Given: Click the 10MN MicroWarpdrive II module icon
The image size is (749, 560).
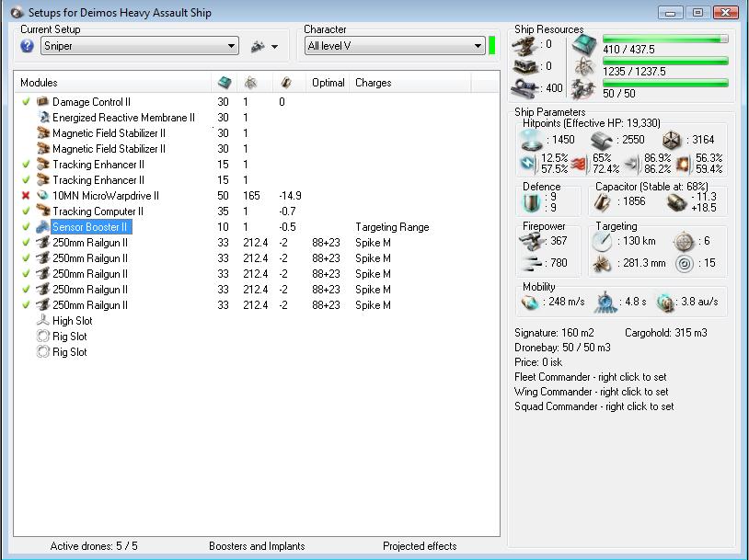Looking at the screenshot, I should pyautogui.click(x=43, y=195).
